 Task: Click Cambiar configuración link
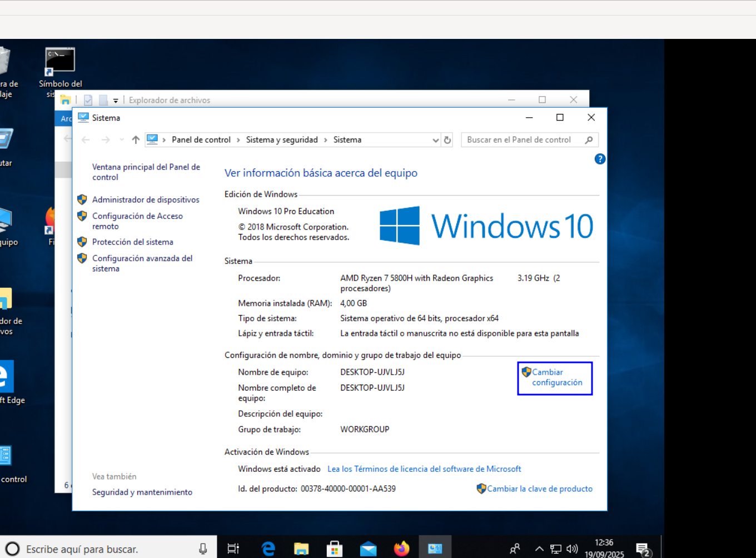click(x=557, y=377)
